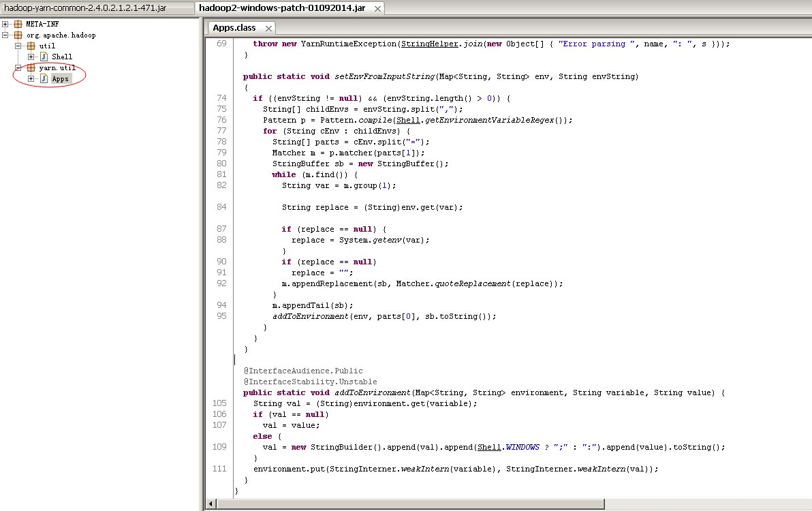This screenshot has width=812, height=511.
Task: Click the Apps Java class icon
Action: click(44, 79)
